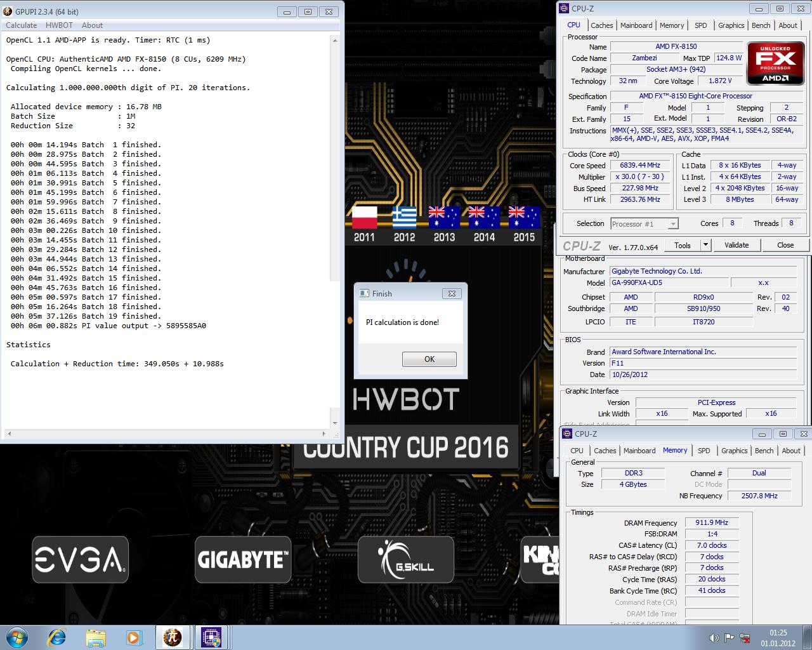Screen dimensions: 812x650
Task: Click the Bus Speed value 227.98 MHz
Action: (x=640, y=189)
